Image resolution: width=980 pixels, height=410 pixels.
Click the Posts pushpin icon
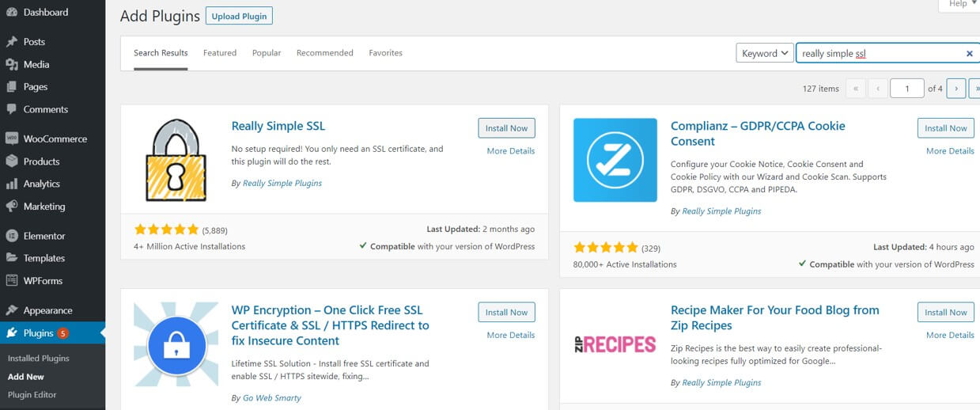(x=12, y=42)
